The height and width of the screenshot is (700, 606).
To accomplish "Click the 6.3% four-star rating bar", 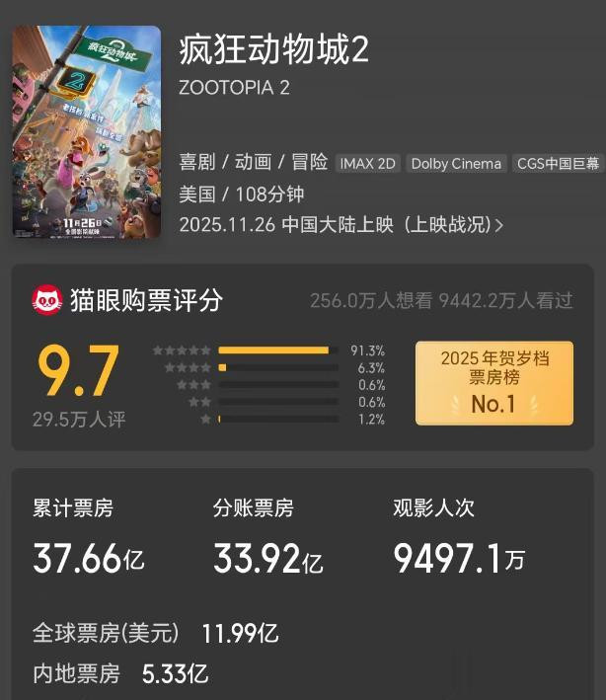I will [x=278, y=368].
